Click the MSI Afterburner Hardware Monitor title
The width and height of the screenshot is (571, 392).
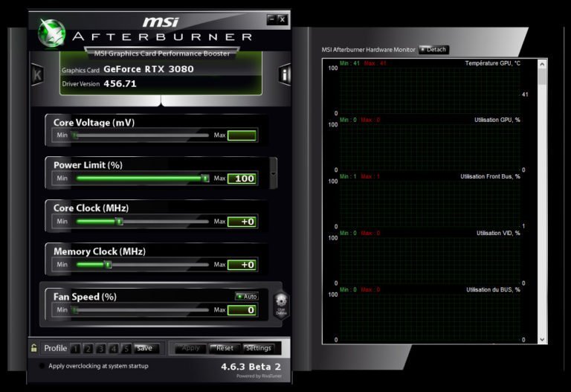click(x=368, y=50)
